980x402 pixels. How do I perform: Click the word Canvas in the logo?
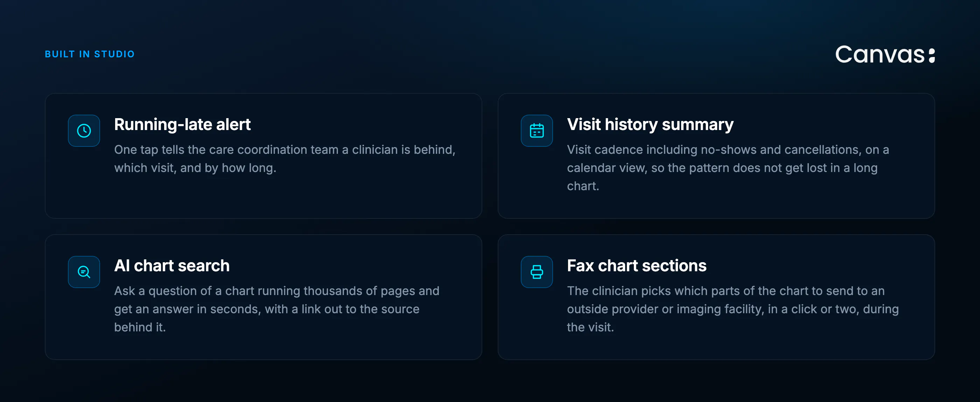(x=880, y=55)
